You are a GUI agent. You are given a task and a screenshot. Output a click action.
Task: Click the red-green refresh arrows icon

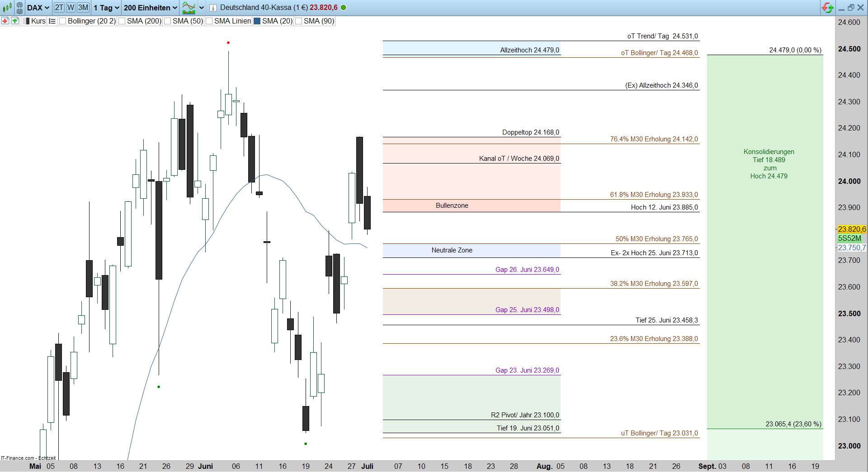[828, 8]
